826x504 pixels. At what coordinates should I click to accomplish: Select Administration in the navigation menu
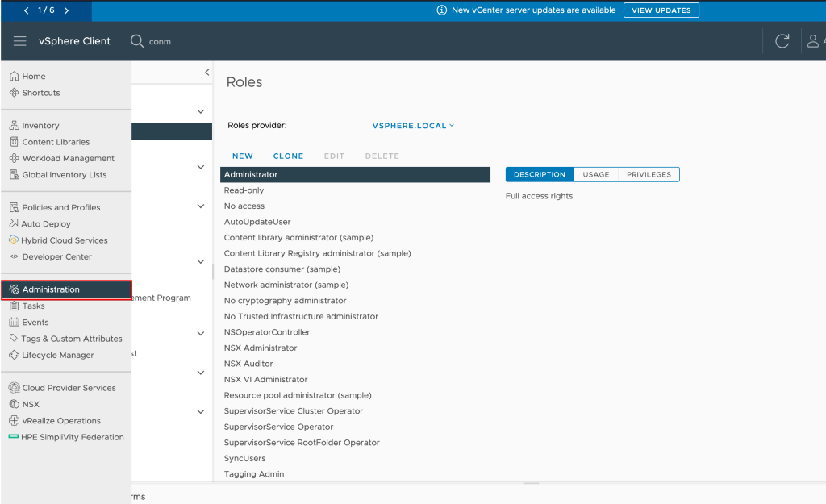coord(51,289)
